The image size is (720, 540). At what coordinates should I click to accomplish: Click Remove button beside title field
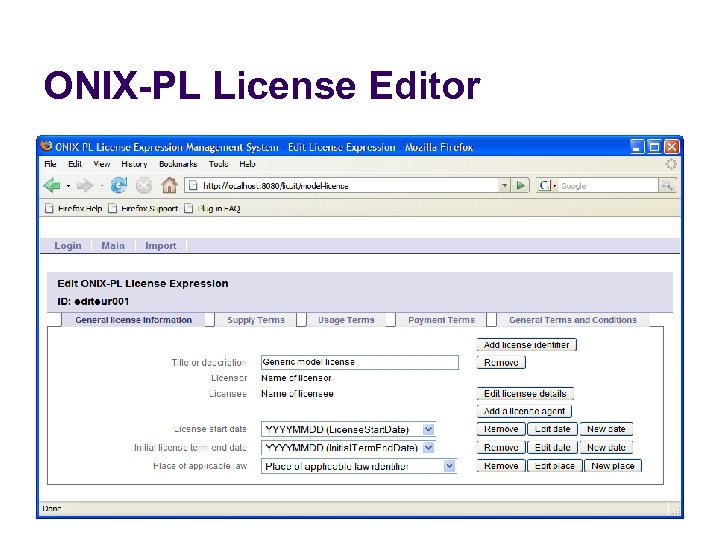pos(501,363)
